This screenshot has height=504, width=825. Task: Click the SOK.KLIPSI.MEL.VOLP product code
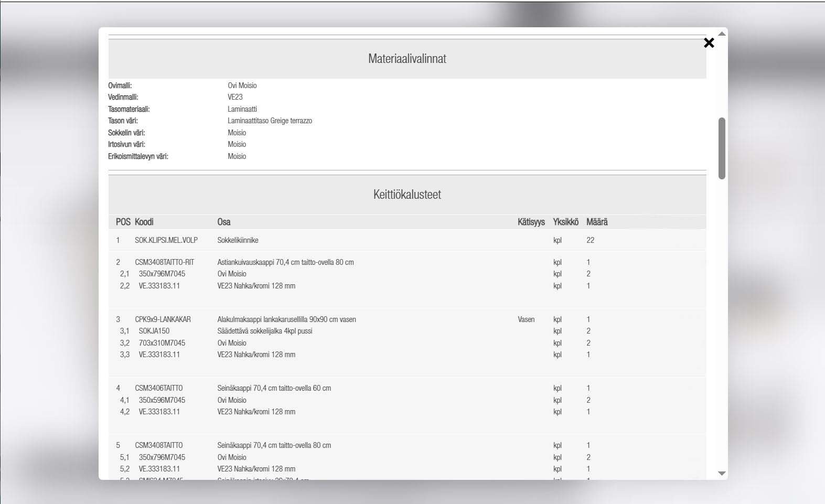[166, 240]
